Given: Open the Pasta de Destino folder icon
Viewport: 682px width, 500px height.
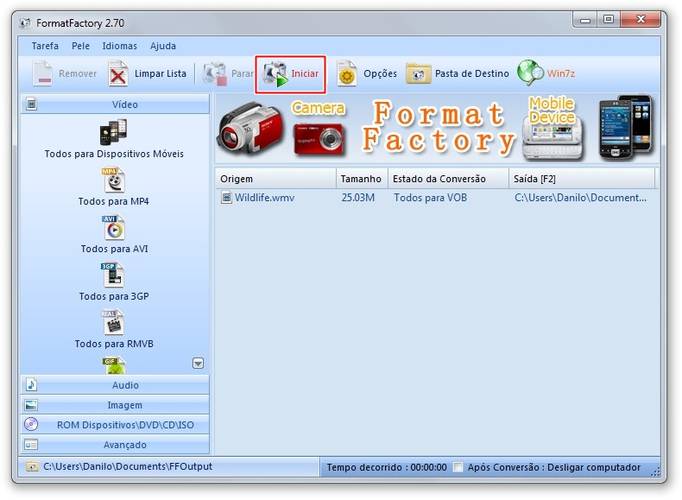Looking at the screenshot, I should [418, 74].
